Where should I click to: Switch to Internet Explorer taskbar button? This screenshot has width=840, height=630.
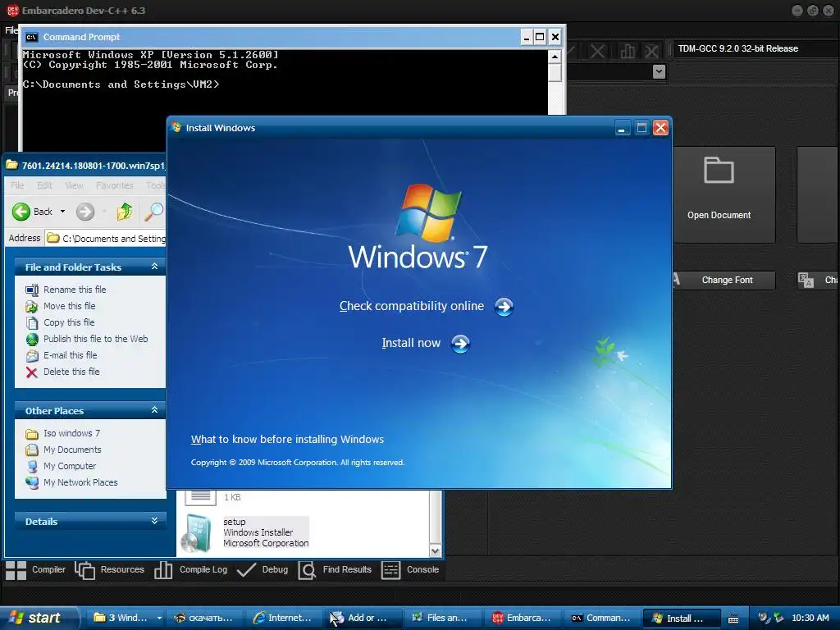pos(282,619)
